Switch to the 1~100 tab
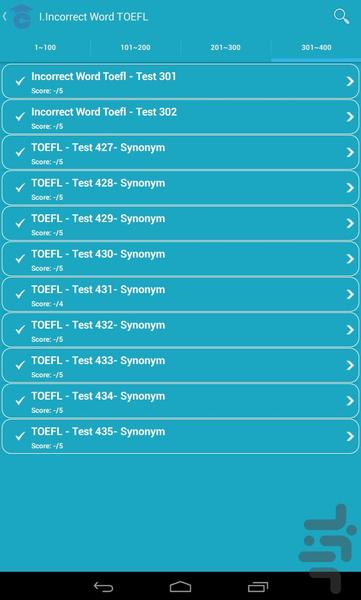Screen dimensions: 361x600 [x=45, y=48]
